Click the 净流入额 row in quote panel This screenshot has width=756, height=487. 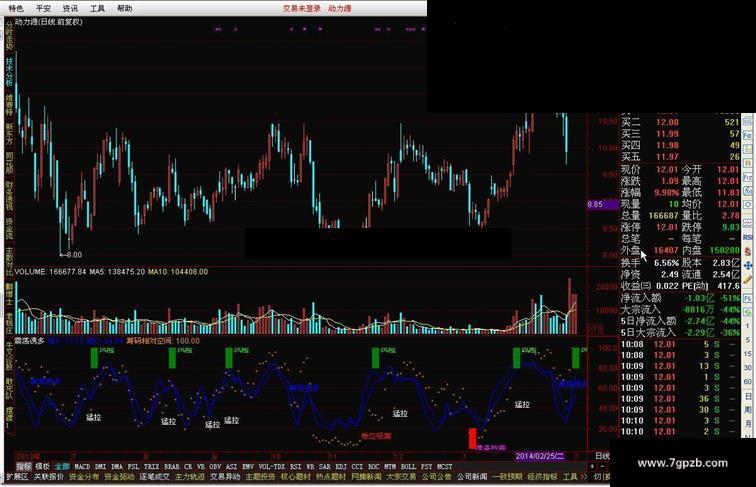[680, 298]
